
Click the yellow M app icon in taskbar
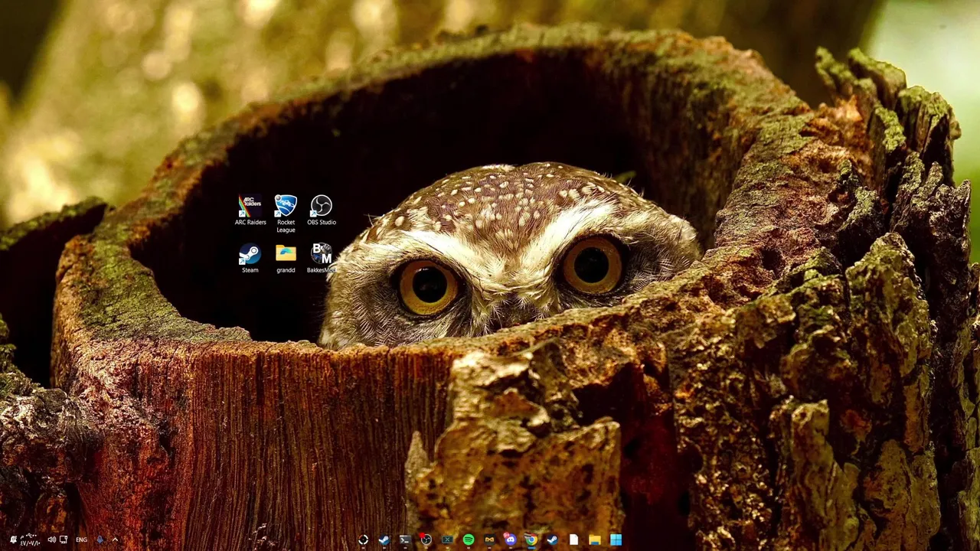pyautogui.click(x=489, y=540)
